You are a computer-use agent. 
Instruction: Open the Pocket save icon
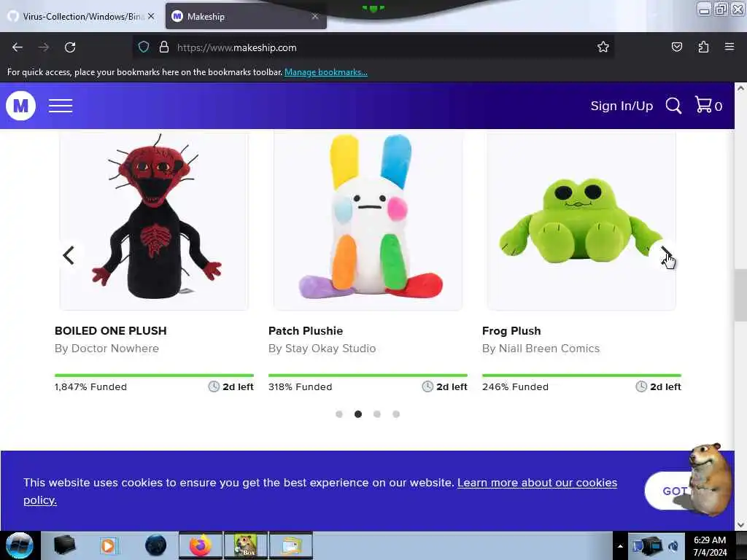click(x=676, y=47)
